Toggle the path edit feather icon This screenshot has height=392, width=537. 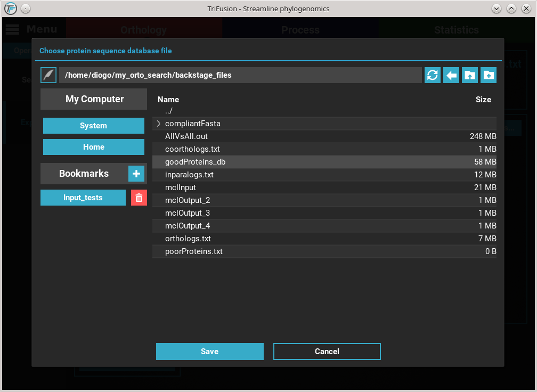tap(48, 75)
